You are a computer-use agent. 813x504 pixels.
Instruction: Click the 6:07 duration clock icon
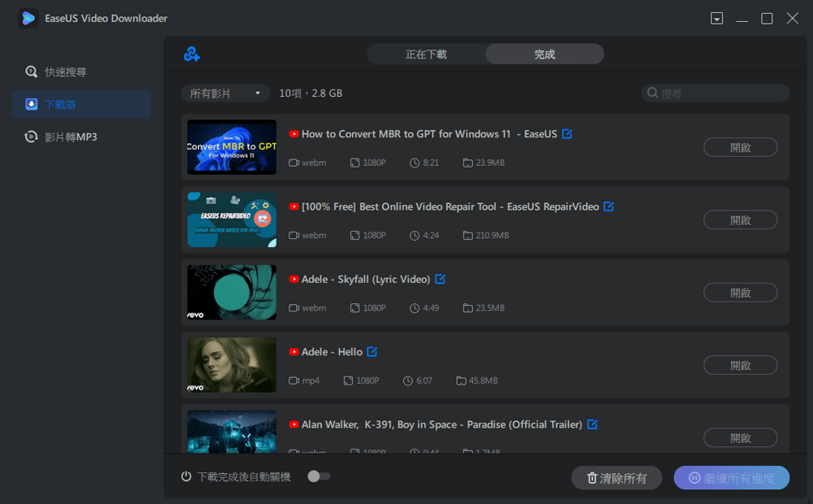tap(408, 380)
